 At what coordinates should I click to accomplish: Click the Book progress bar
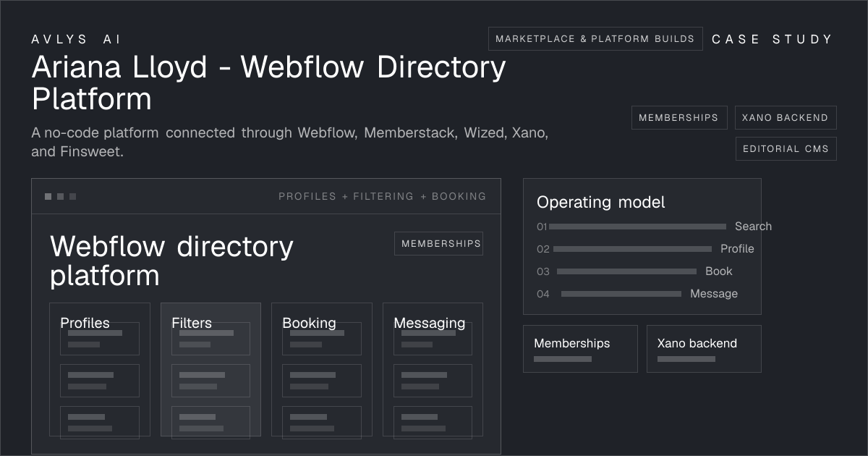tap(626, 271)
